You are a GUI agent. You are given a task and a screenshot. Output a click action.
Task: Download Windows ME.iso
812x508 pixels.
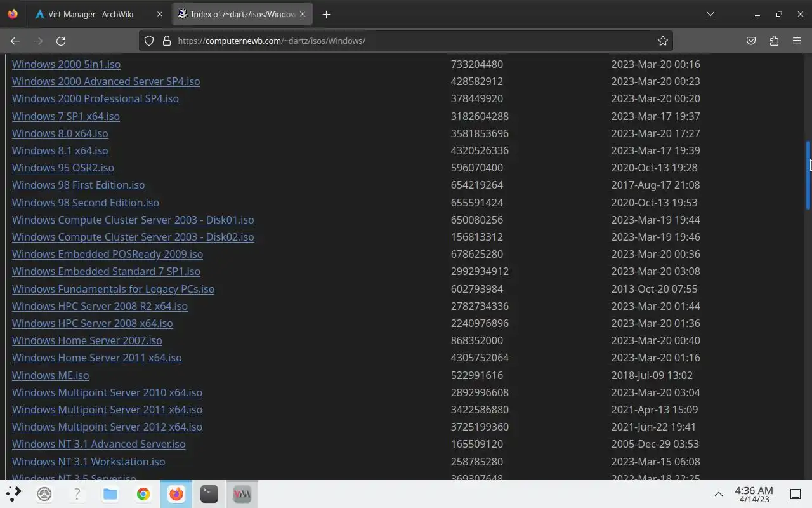pyautogui.click(x=51, y=375)
